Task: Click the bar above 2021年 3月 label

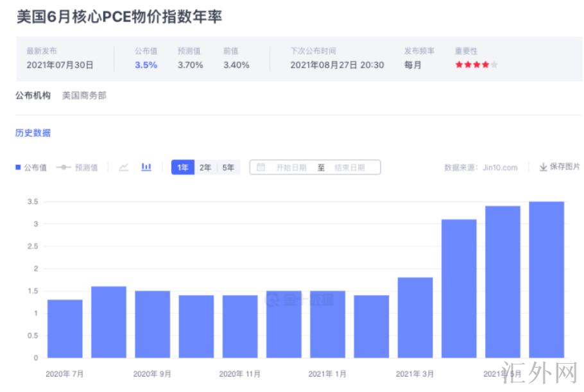Action: [x=415, y=318]
